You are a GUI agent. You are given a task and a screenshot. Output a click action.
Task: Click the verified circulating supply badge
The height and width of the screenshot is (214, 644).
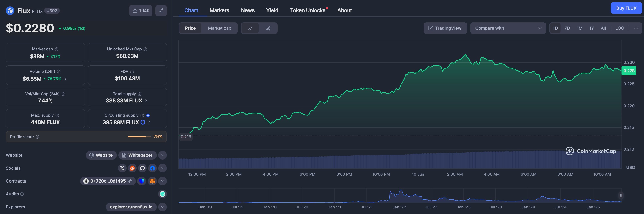click(x=148, y=115)
